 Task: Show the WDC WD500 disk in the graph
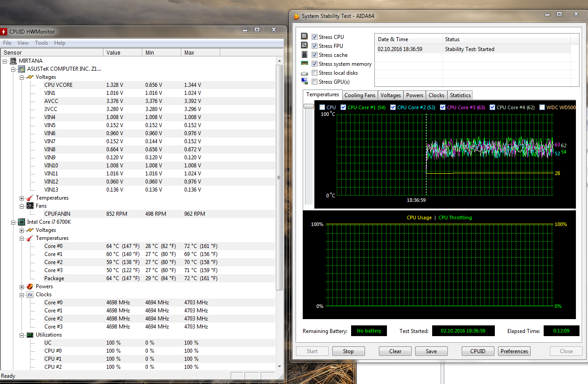pyautogui.click(x=542, y=107)
